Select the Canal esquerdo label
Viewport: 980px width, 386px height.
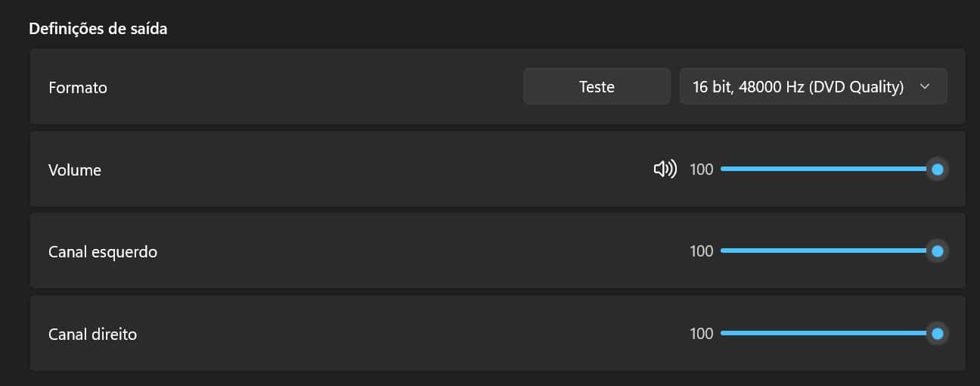point(103,252)
